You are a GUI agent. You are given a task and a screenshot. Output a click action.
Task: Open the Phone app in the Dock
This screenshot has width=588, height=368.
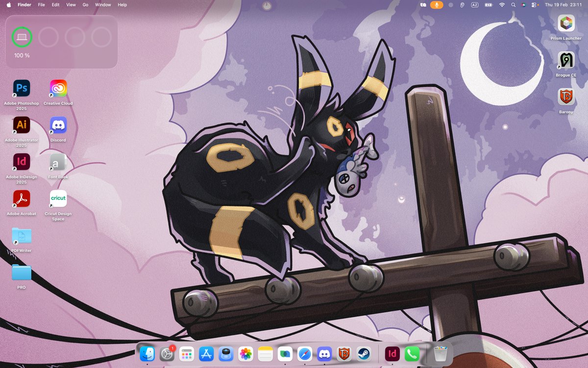tap(412, 354)
